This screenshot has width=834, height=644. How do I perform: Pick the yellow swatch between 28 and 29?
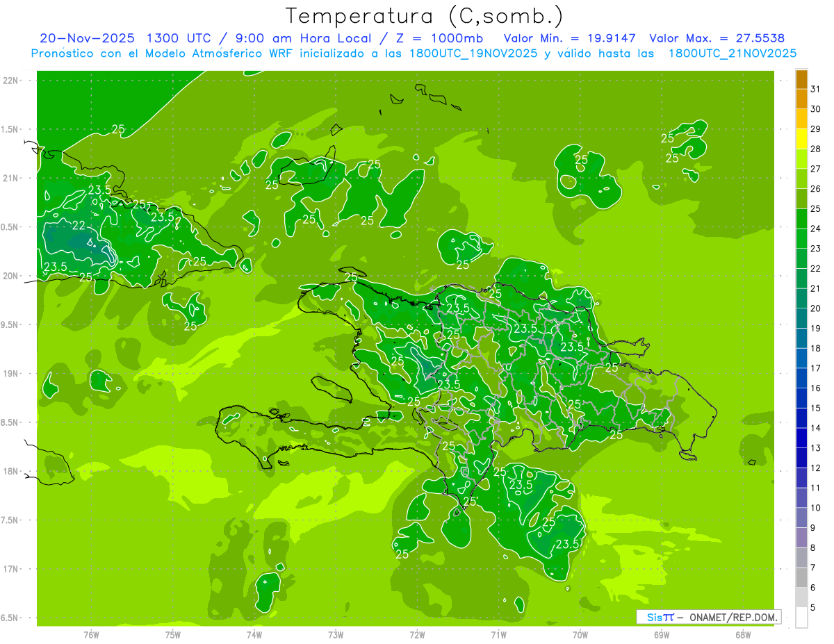[x=801, y=139]
